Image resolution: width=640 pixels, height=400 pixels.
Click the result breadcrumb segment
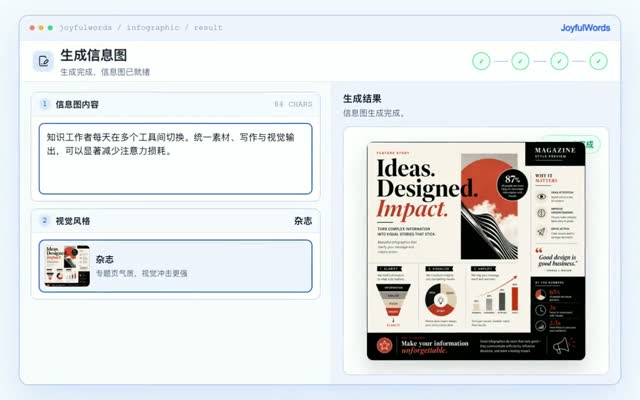(x=208, y=28)
